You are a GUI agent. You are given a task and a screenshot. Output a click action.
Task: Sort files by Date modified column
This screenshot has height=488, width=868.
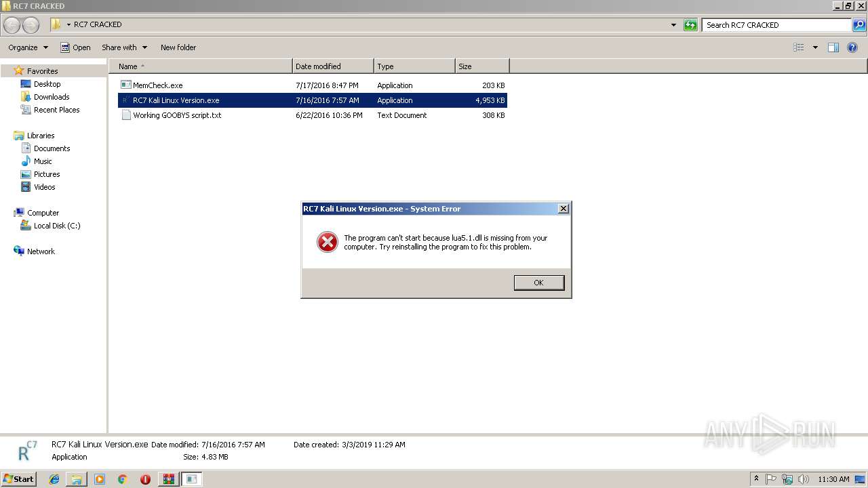pyautogui.click(x=333, y=66)
